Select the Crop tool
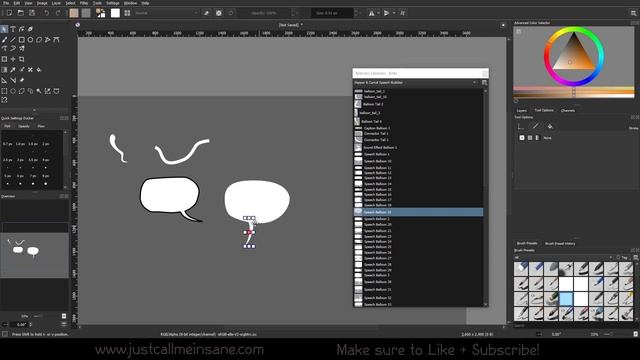 [x=22, y=59]
